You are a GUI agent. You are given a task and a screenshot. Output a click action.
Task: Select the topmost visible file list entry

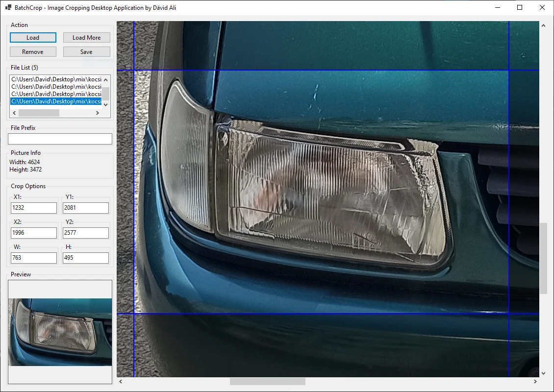56,79
